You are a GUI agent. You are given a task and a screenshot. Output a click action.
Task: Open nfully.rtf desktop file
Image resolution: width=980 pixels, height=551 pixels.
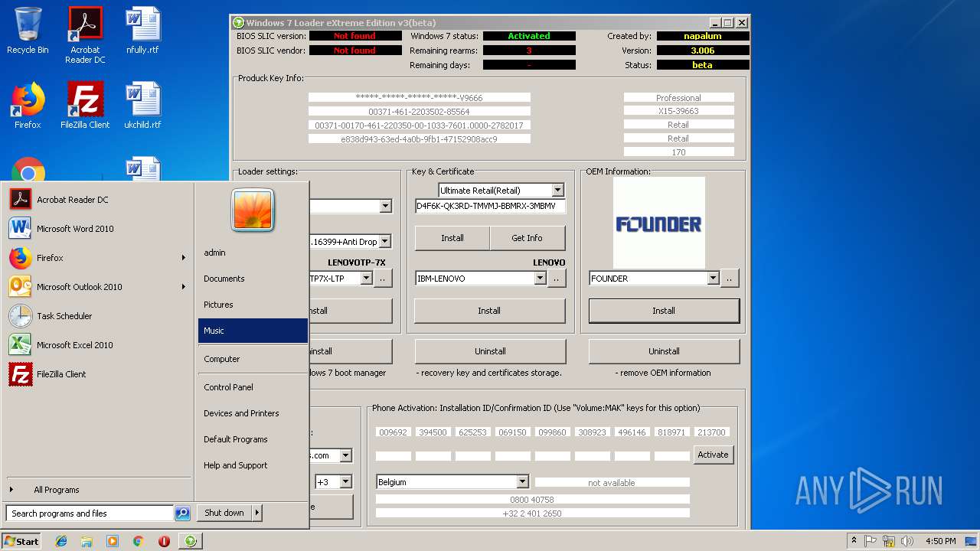tap(142, 31)
